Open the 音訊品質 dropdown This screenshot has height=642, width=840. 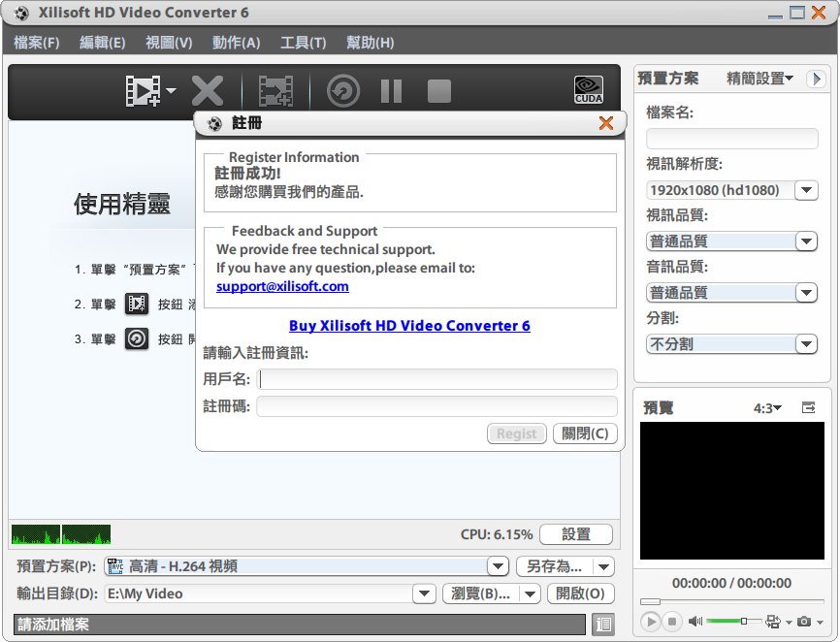pyautogui.click(x=806, y=293)
